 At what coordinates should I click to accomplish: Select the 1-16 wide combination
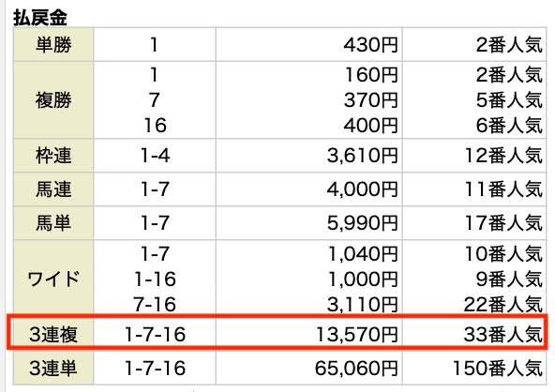pyautogui.click(x=155, y=279)
